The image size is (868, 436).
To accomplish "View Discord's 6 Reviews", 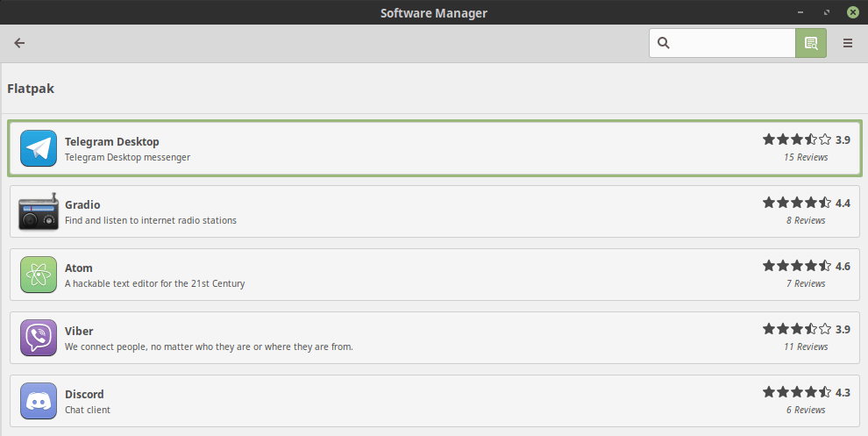I will [x=806, y=410].
